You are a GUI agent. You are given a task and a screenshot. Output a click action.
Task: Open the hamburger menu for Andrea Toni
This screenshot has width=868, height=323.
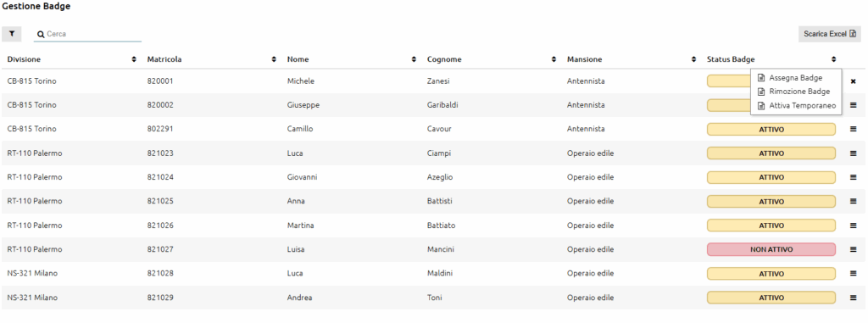(x=853, y=298)
